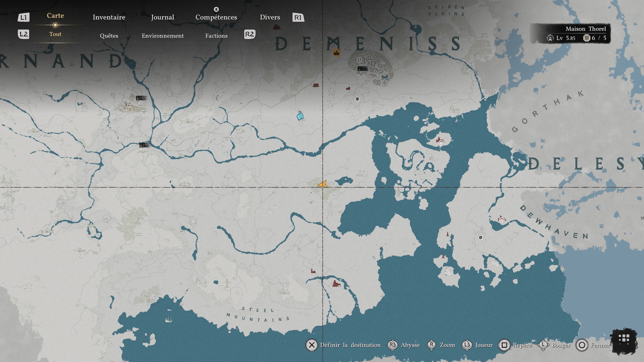Viewport: 644px width, 362px height.
Task: Select the faction emblem marker south of Demeniss city
Action: [x=358, y=99]
